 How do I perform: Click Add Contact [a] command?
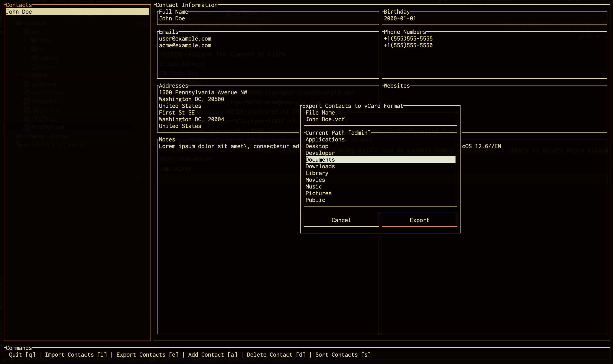click(213, 355)
